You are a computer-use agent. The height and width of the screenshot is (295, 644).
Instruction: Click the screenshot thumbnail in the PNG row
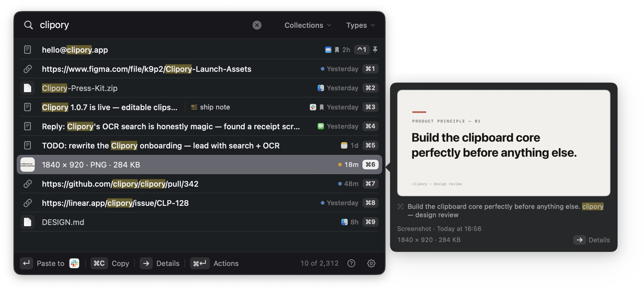click(x=28, y=165)
